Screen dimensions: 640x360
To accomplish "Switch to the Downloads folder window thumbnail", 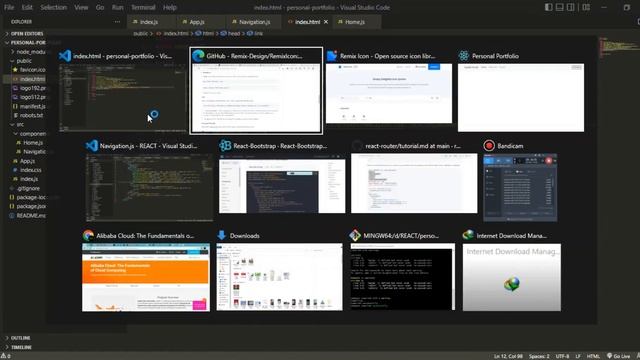I will 280,277.
